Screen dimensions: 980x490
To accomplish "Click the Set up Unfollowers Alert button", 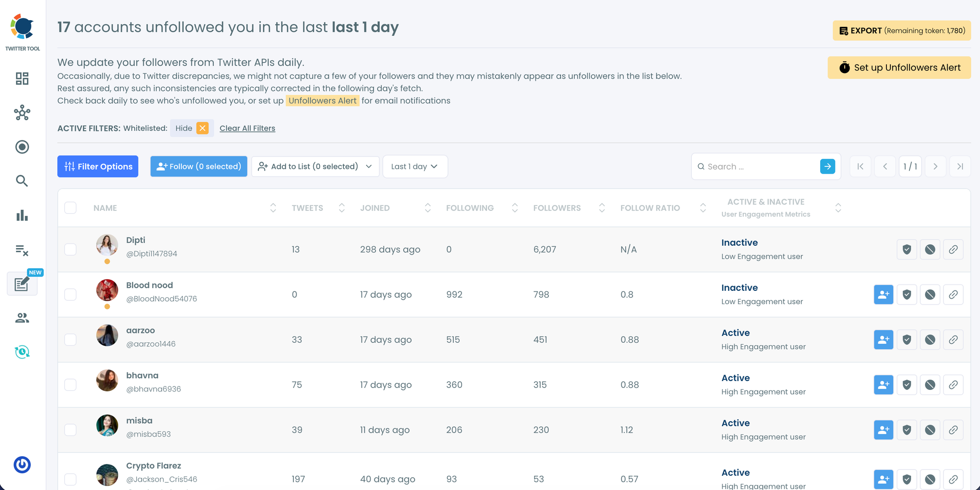I will [899, 68].
